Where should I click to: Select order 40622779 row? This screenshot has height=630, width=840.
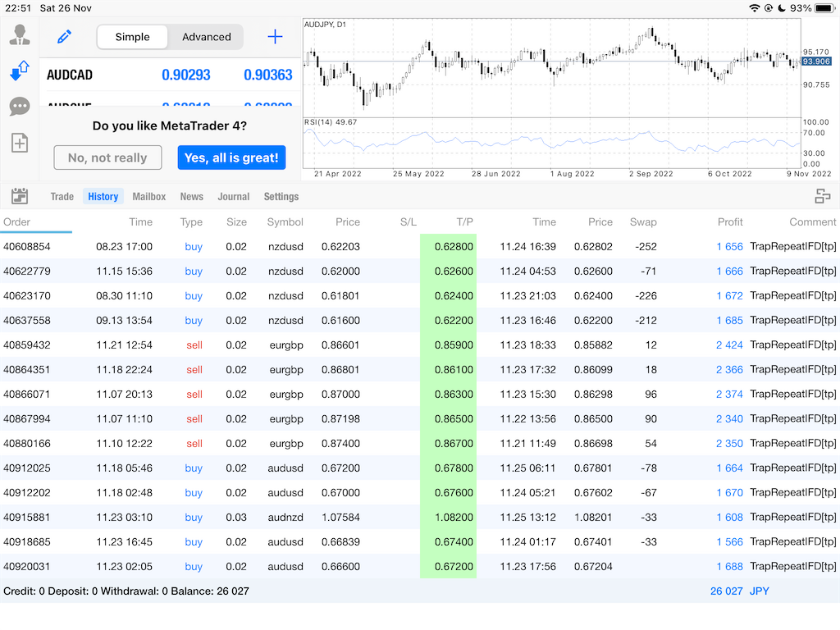click(420, 271)
